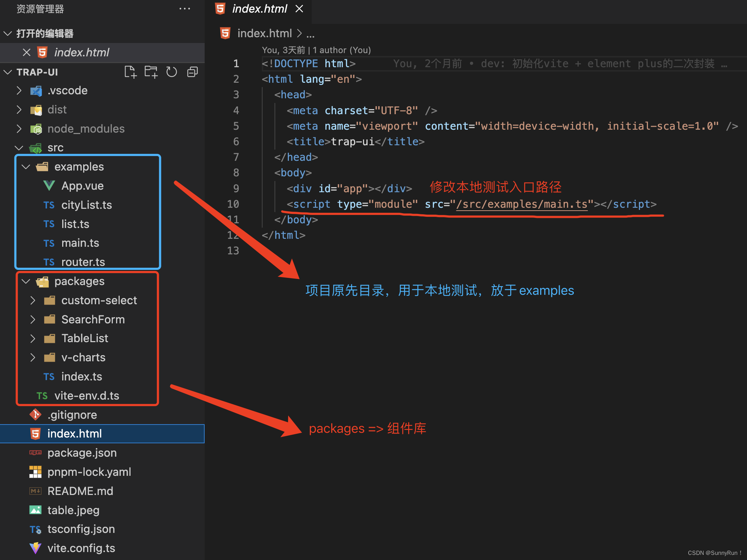747x560 pixels.
Task: Open index.ts under packages
Action: [82, 376]
